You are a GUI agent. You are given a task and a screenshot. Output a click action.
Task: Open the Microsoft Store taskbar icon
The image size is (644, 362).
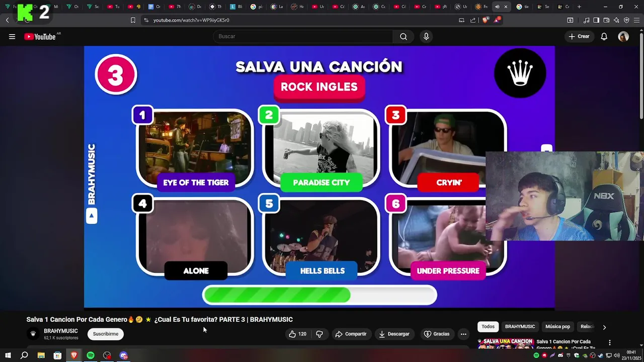(57, 355)
